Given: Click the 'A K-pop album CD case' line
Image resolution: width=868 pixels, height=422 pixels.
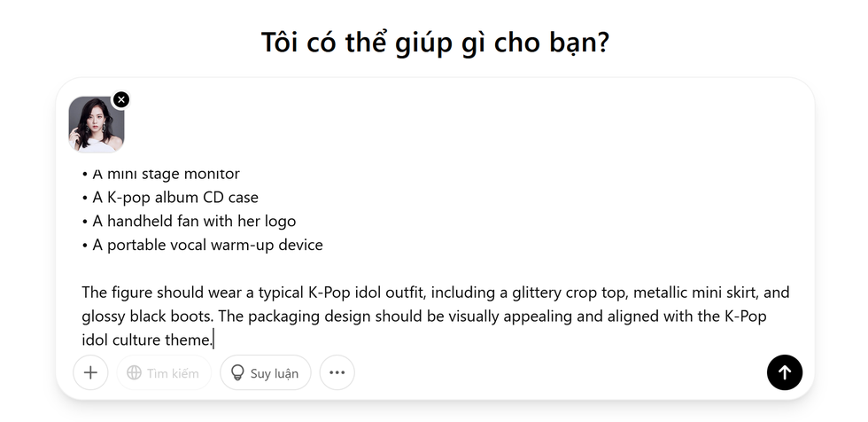Looking at the screenshot, I should (175, 197).
